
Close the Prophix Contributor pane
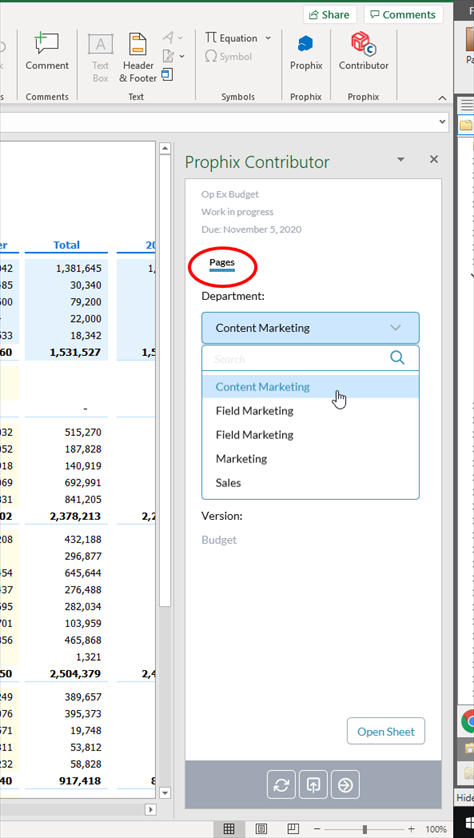[x=434, y=159]
